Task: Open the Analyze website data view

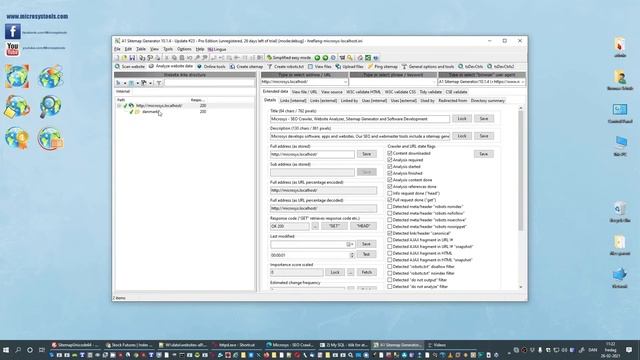Action: click(171, 66)
